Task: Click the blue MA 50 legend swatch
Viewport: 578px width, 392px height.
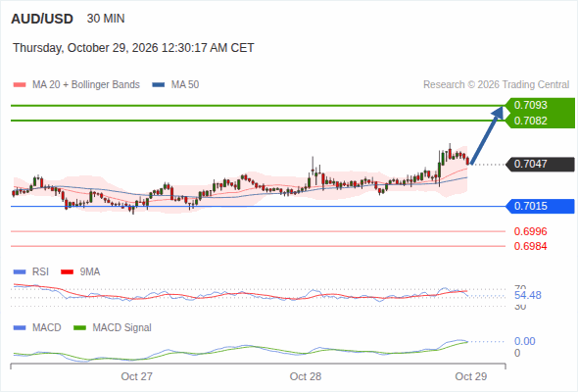Action: pyautogui.click(x=159, y=85)
